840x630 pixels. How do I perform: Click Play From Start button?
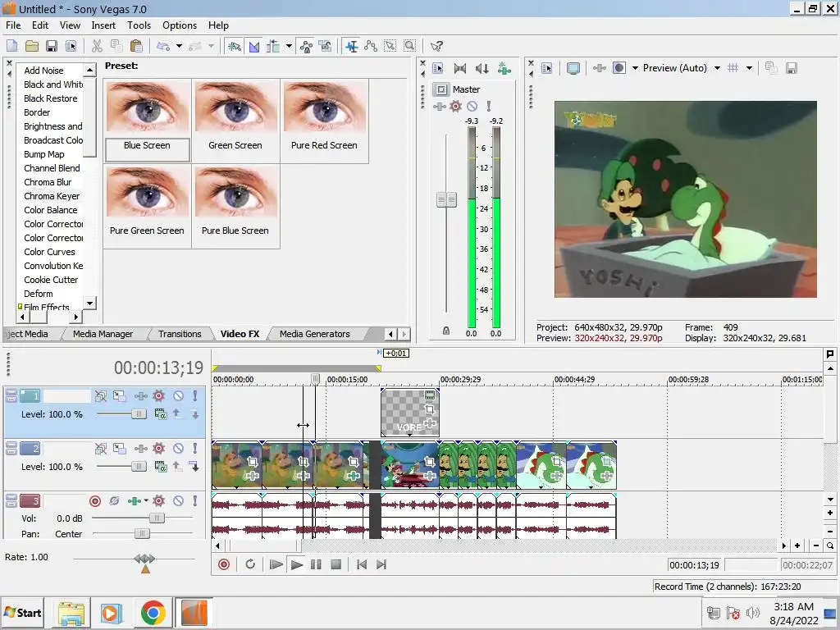[276, 564]
